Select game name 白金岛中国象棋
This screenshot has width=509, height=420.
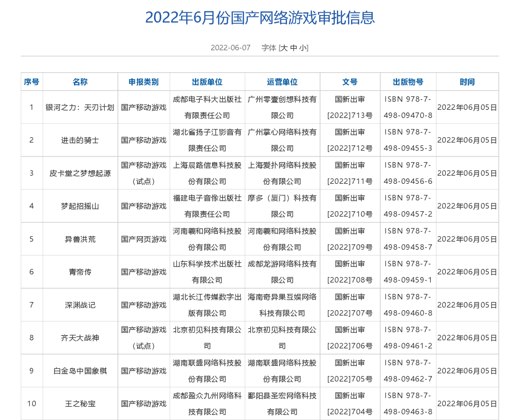tap(80, 371)
